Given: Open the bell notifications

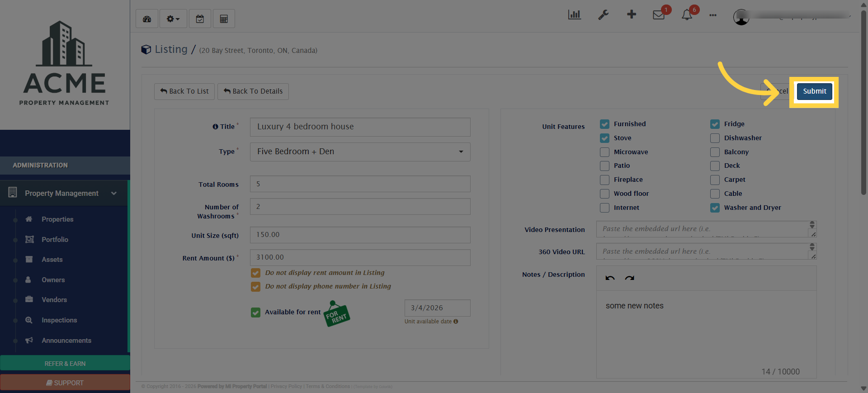Looking at the screenshot, I should click(x=687, y=15).
